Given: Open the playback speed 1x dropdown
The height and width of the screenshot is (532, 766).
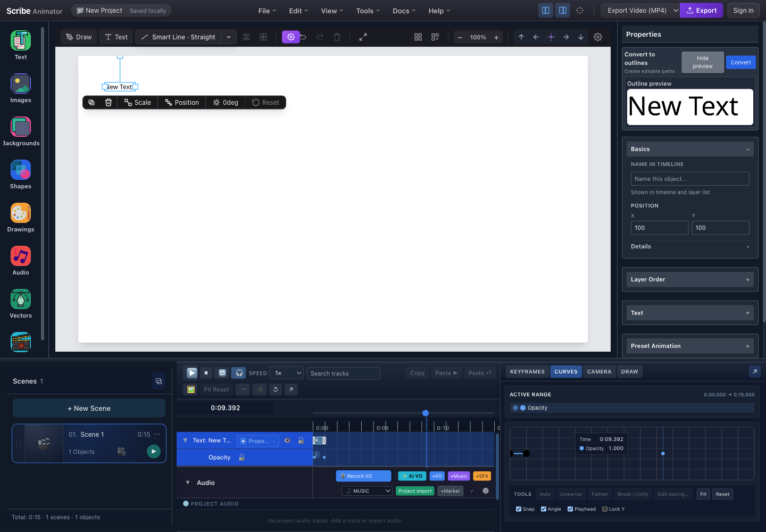Looking at the screenshot, I should [287, 373].
